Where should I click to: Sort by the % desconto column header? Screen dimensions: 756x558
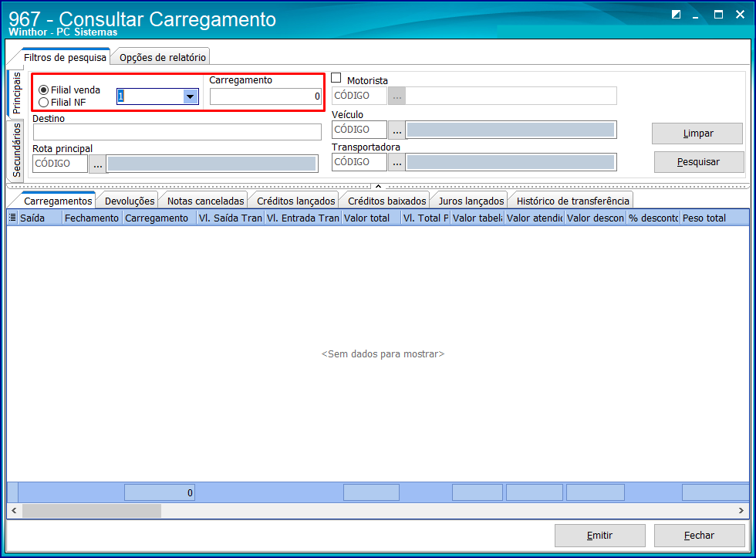tap(653, 218)
